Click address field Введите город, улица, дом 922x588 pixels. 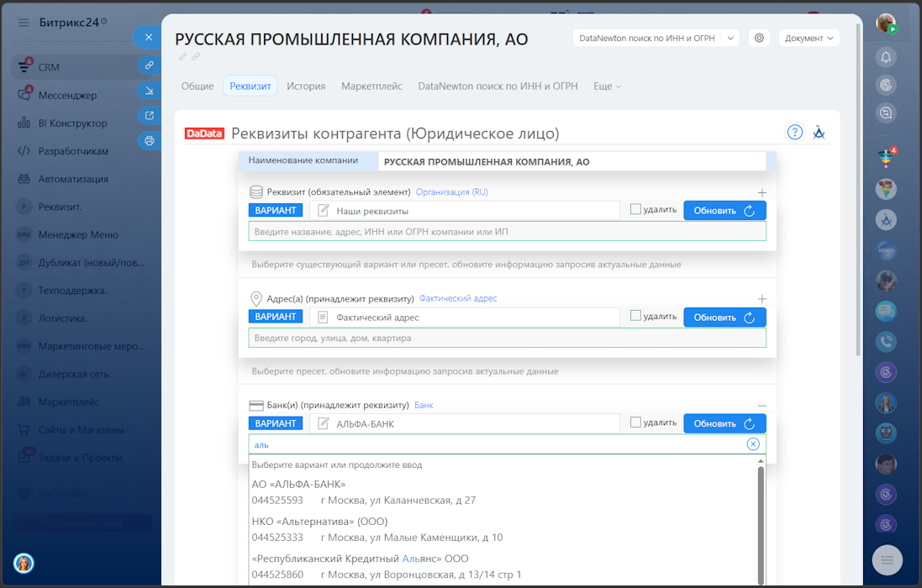507,338
